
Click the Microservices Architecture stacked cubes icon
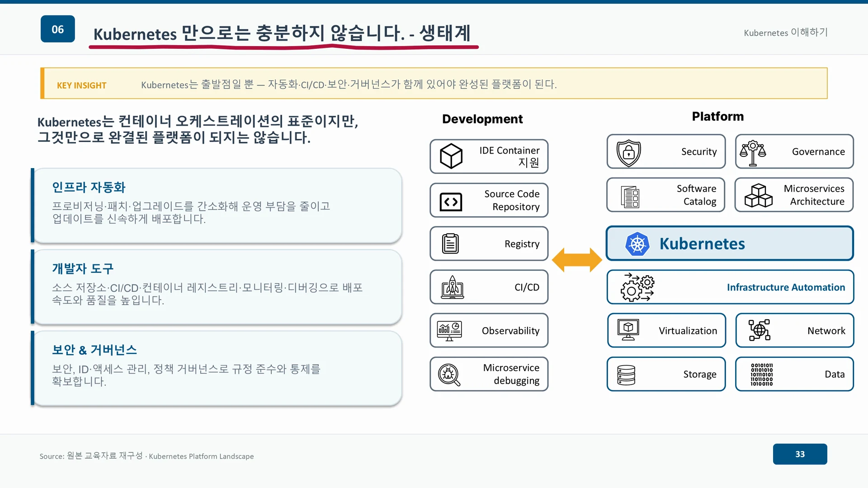759,195
